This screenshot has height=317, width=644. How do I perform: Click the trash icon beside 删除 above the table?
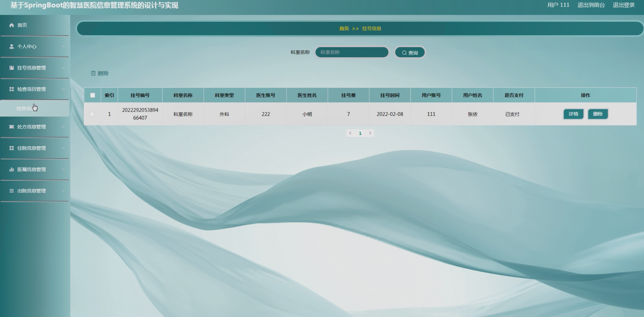click(93, 73)
